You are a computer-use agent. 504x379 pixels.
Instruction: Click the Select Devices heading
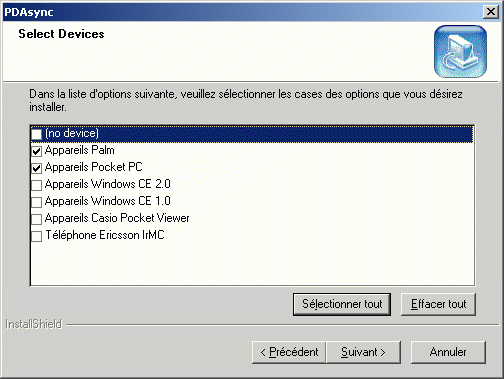click(x=61, y=34)
